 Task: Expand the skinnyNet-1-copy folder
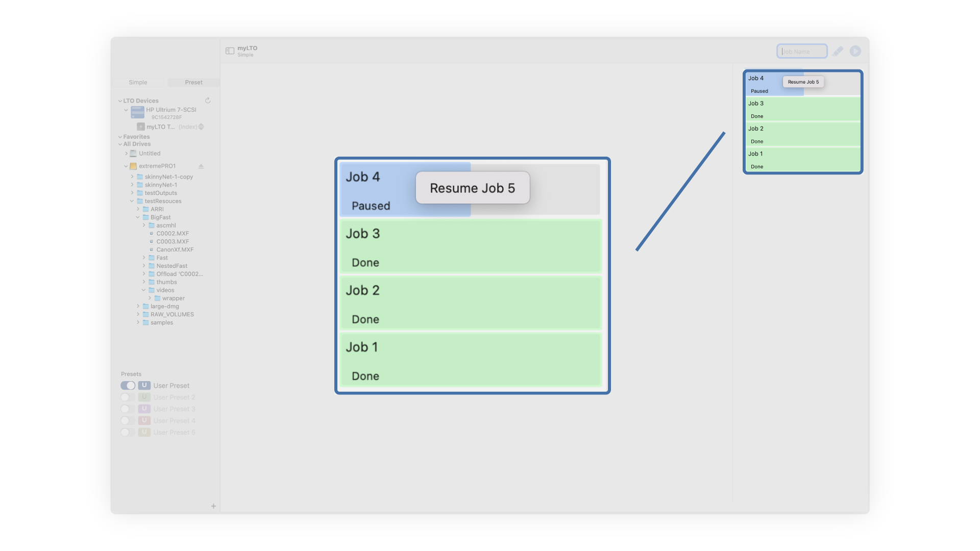click(x=132, y=177)
